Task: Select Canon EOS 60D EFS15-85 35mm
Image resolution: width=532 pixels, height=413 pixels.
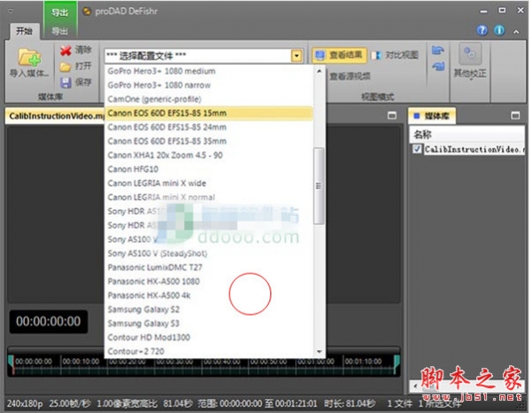Action: (208, 141)
